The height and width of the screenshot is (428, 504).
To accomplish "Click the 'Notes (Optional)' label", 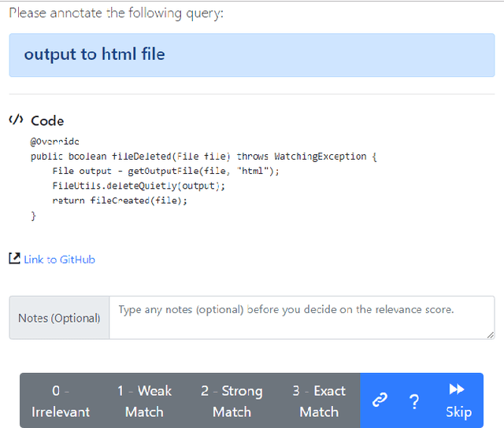I will click(x=59, y=318).
